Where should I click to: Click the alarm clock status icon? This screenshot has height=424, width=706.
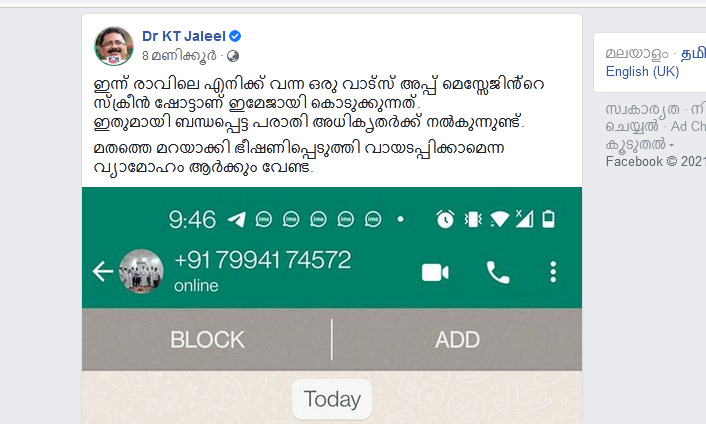pos(445,219)
